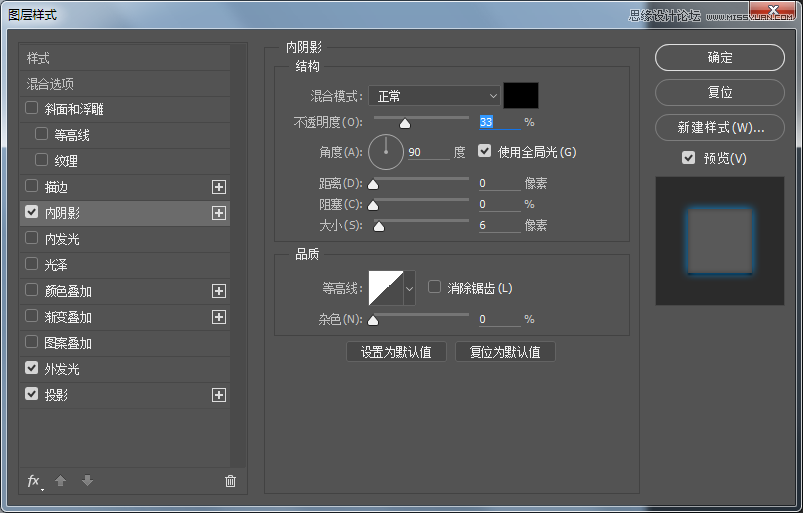Image resolution: width=803 pixels, height=513 pixels.
Task: Click the 大小 size slider handle
Action: (379, 226)
